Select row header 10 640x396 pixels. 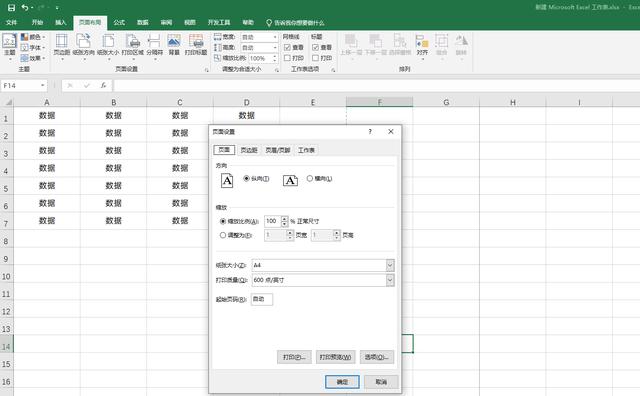click(6, 276)
